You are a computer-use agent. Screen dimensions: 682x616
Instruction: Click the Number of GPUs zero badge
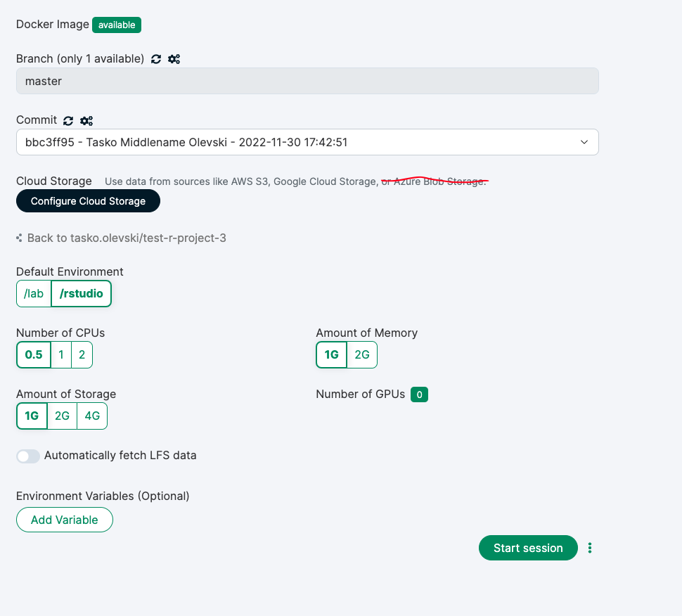pos(419,394)
